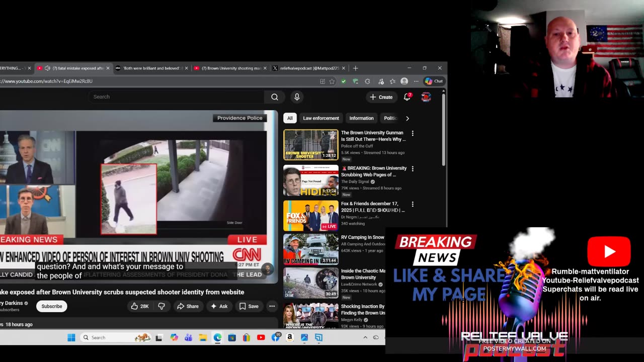Click the YouTube search magnifier button
Viewport: 644px width, 362px height.
pyautogui.click(x=274, y=97)
